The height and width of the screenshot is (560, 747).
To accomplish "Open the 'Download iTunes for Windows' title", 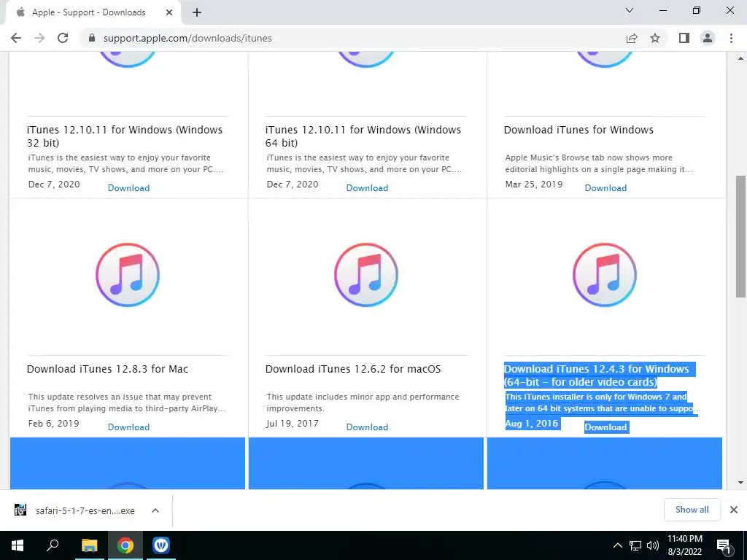I will 578,130.
